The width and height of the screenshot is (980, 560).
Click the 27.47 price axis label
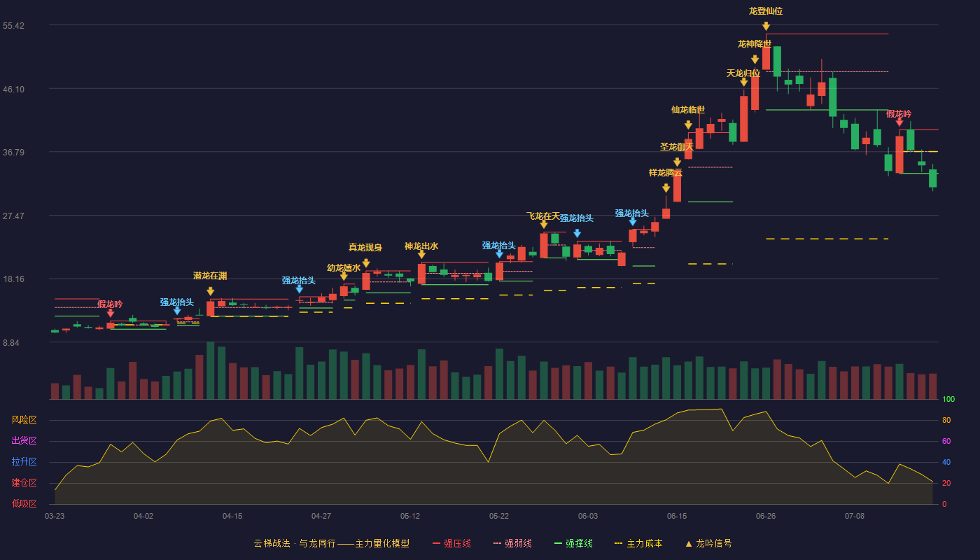coord(13,216)
